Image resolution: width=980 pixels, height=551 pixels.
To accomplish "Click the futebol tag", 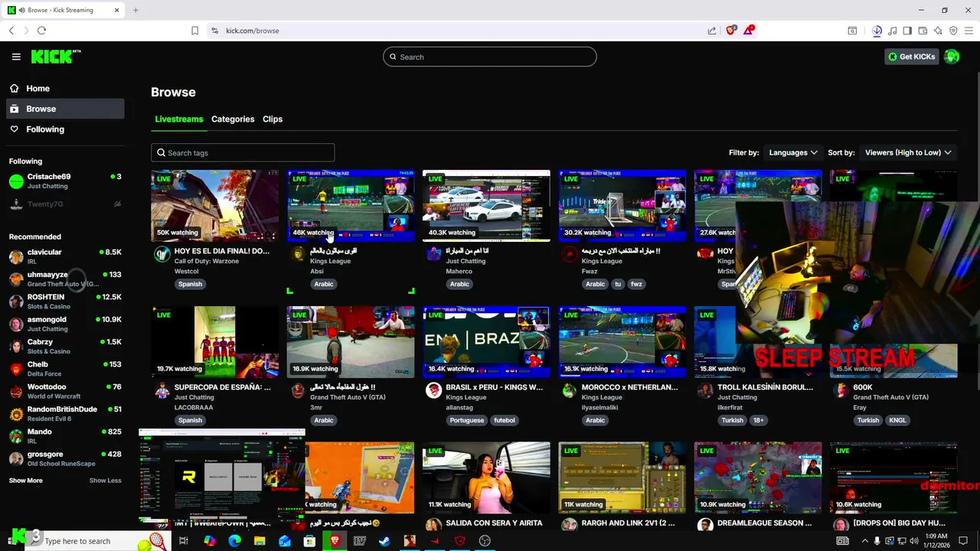I will click(x=505, y=420).
